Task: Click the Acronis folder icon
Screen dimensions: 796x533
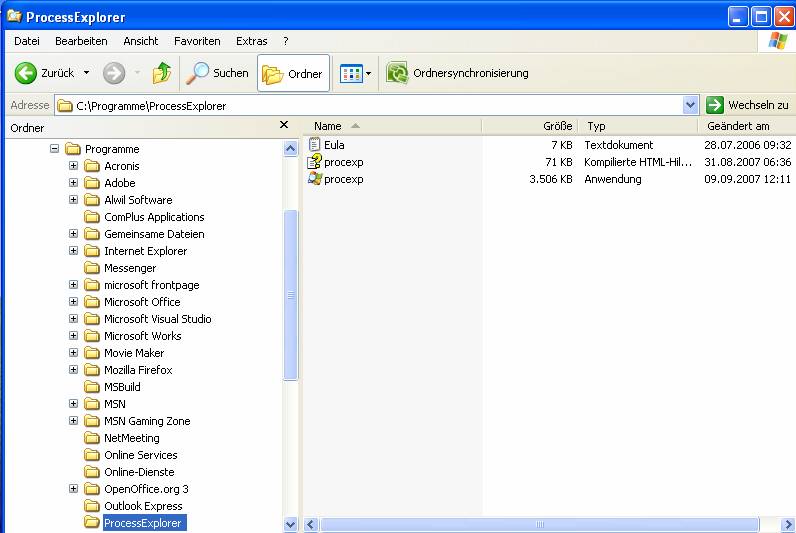Action: click(92, 166)
